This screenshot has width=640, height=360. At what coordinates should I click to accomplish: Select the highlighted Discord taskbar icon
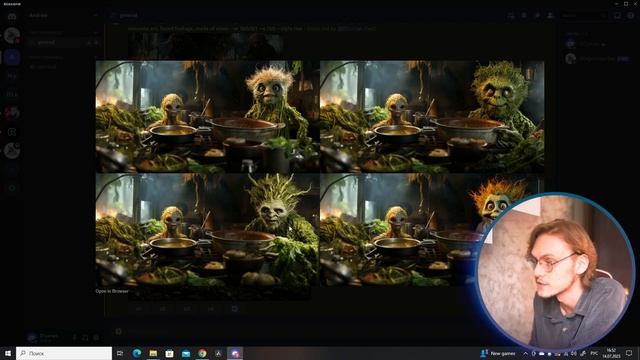click(x=235, y=353)
